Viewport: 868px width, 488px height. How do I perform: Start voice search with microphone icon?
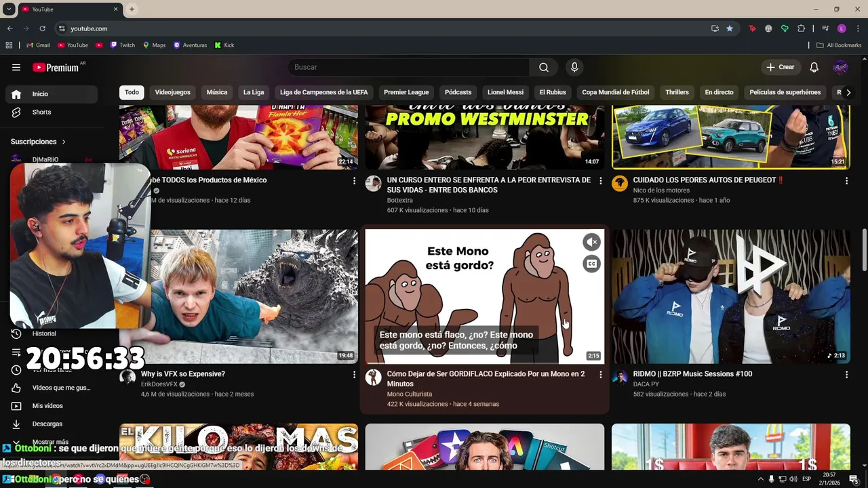574,67
